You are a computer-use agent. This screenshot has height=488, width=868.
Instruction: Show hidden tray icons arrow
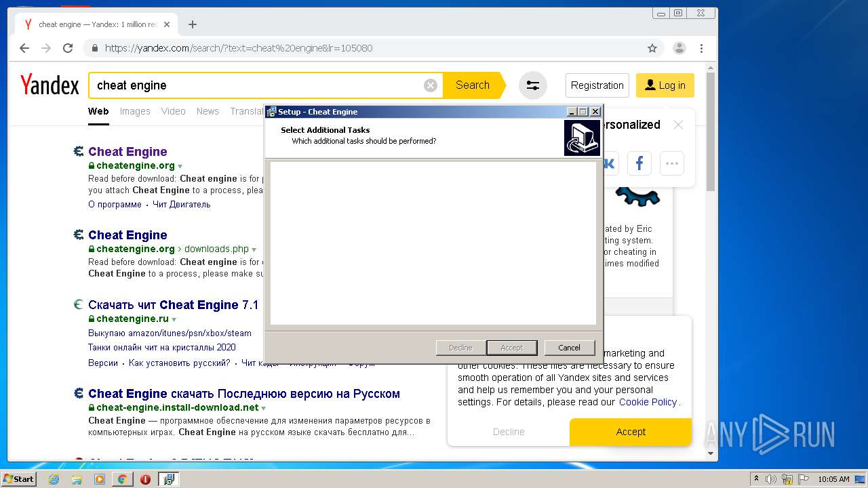click(x=756, y=479)
